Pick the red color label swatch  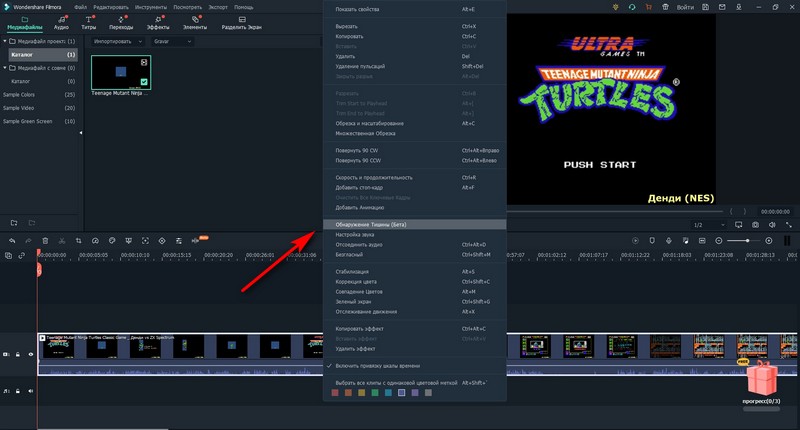pos(335,393)
